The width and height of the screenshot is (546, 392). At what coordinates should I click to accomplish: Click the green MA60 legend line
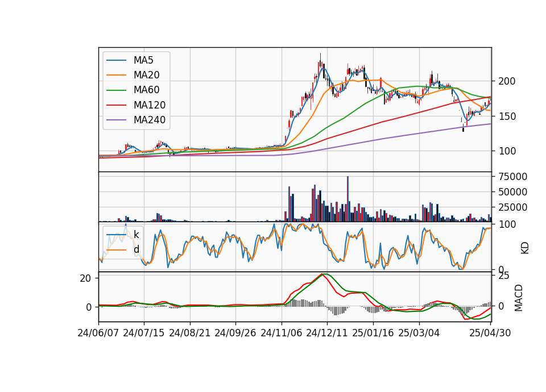point(116,90)
